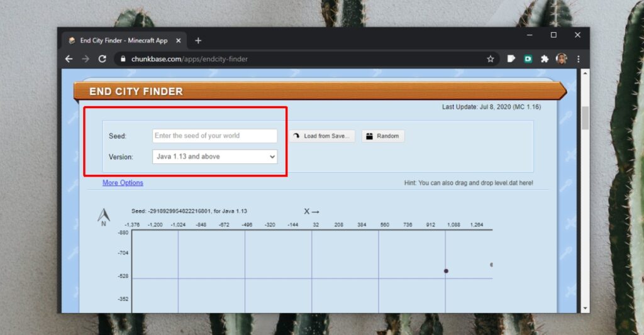
Task: Click the chunkbase.com address bar
Action: (302, 59)
